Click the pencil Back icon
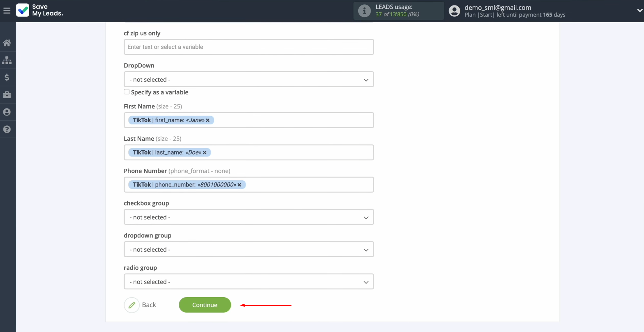This screenshot has width=644, height=332. [132, 305]
